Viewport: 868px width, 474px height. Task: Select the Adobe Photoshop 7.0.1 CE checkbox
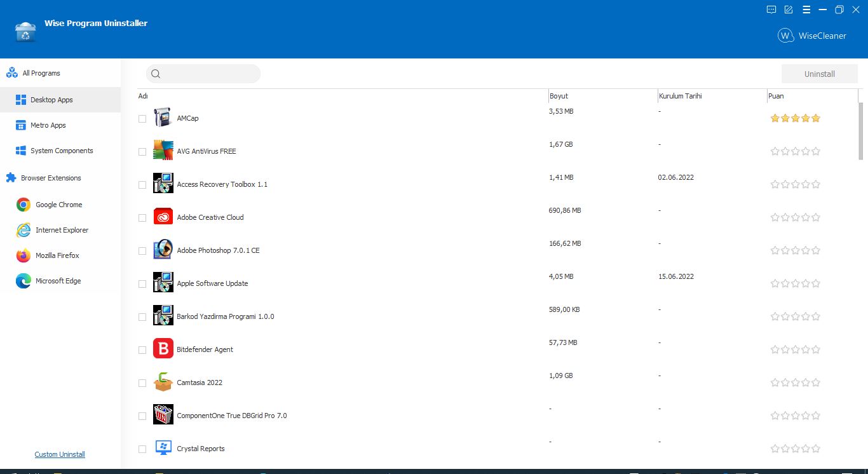(x=142, y=251)
